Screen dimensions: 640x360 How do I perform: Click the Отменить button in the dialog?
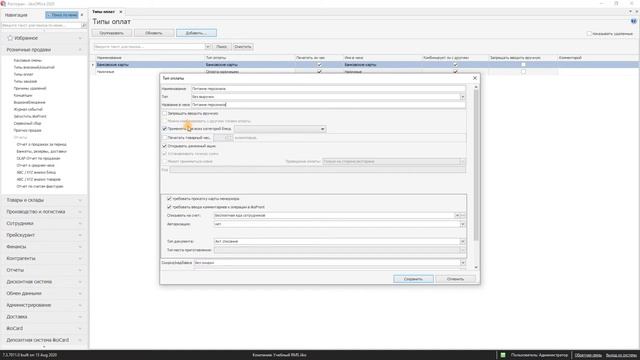455,279
